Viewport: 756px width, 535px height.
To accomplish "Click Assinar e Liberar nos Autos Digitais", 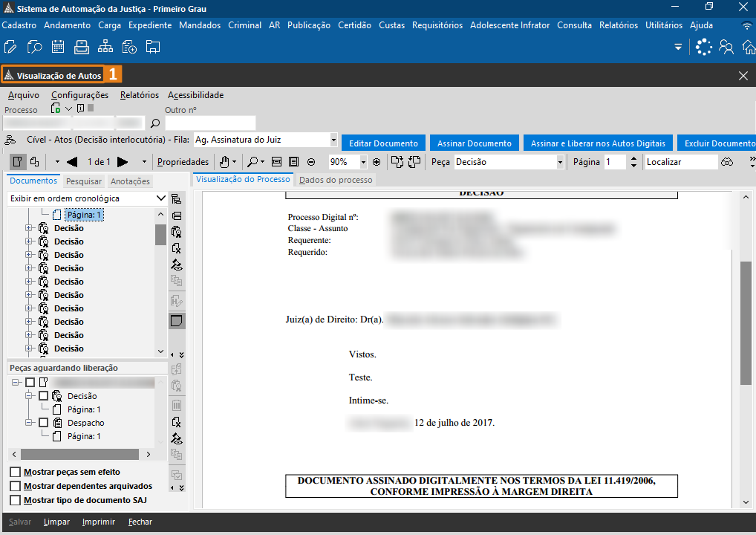I will 598,143.
